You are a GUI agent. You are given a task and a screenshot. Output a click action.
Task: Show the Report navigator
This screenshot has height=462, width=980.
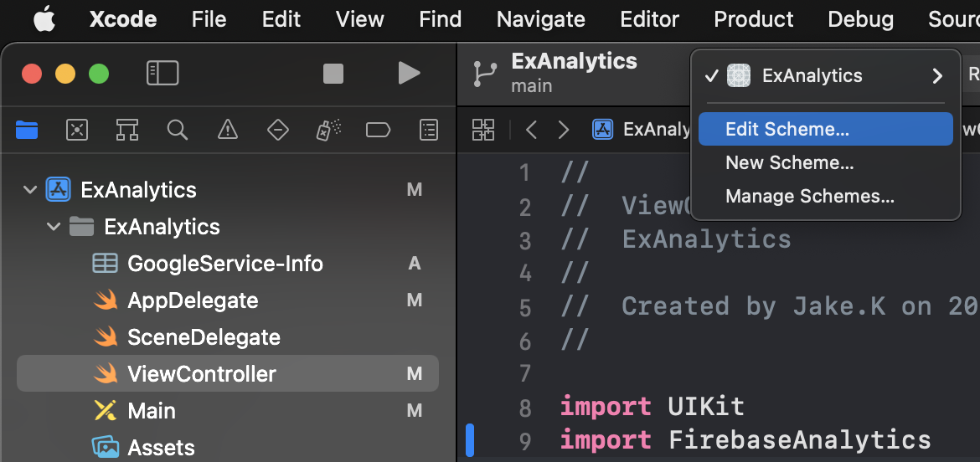click(x=429, y=130)
